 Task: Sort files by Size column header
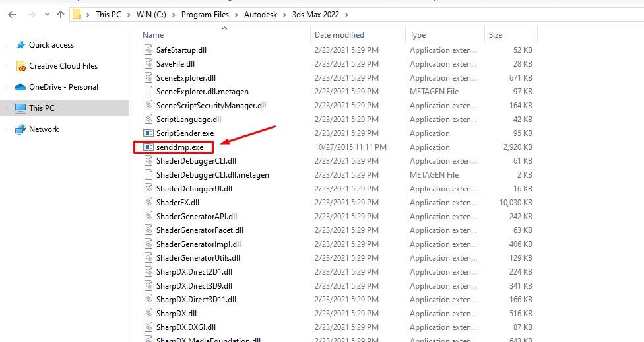click(x=496, y=35)
